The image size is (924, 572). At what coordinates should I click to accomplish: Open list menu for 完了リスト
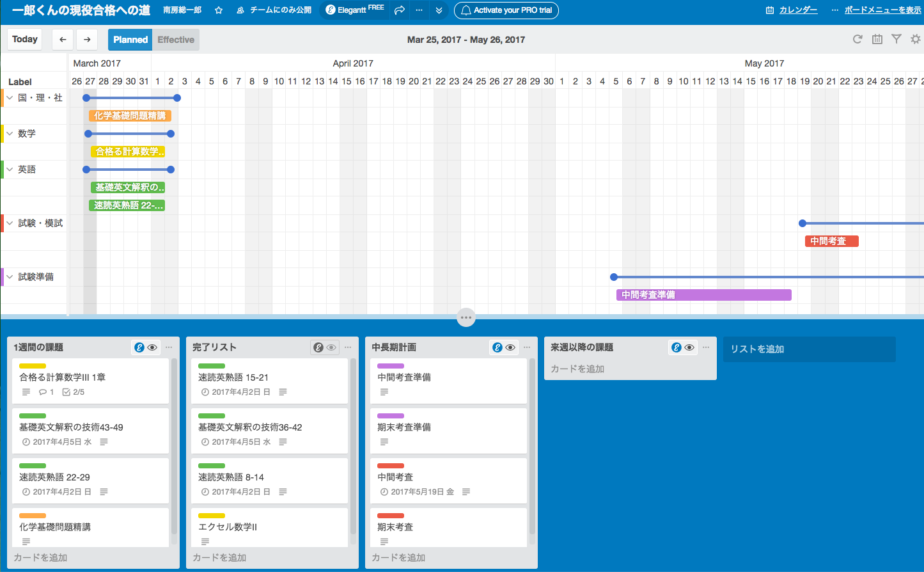tap(348, 347)
